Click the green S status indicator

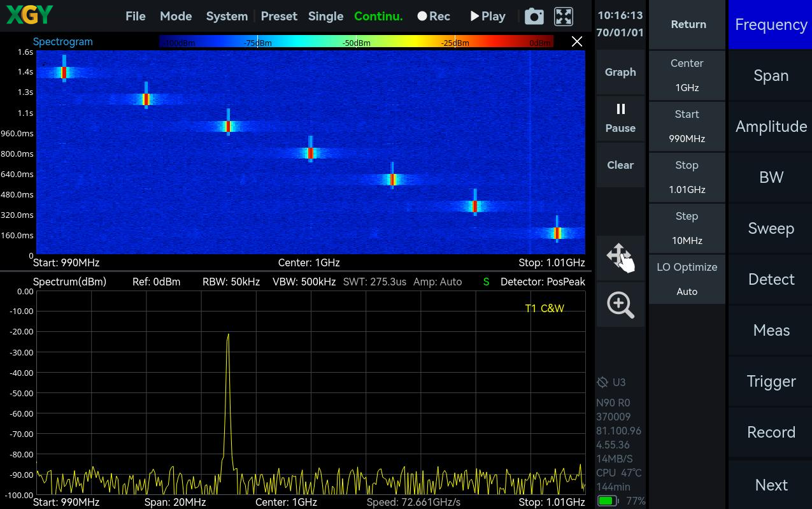pos(486,282)
